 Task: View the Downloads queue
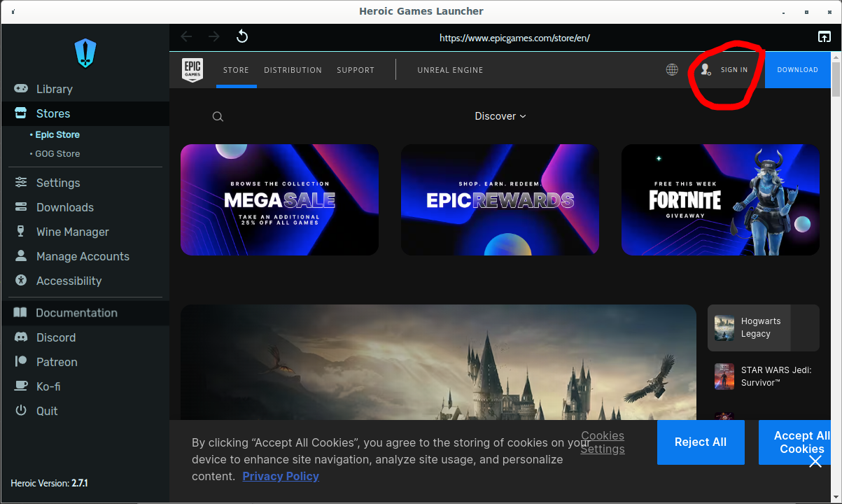point(65,207)
